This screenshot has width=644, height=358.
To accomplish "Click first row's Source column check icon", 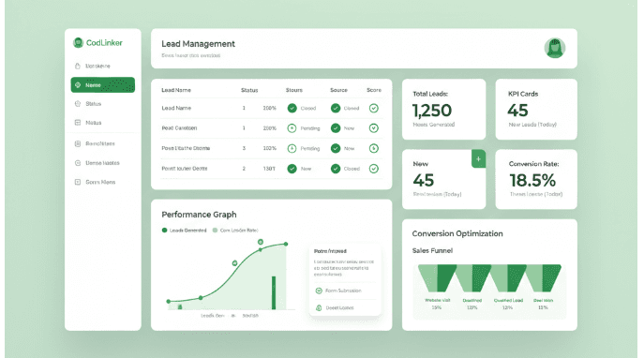I will point(336,108).
